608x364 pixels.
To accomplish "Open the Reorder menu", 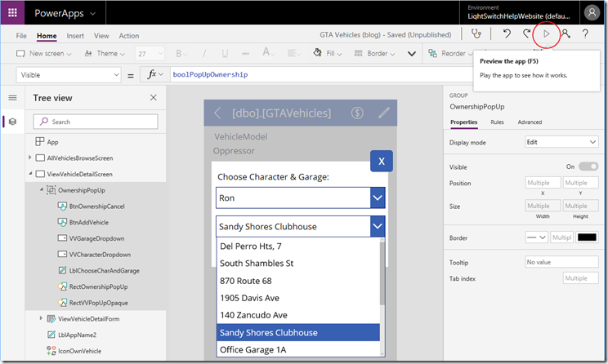I will point(450,53).
